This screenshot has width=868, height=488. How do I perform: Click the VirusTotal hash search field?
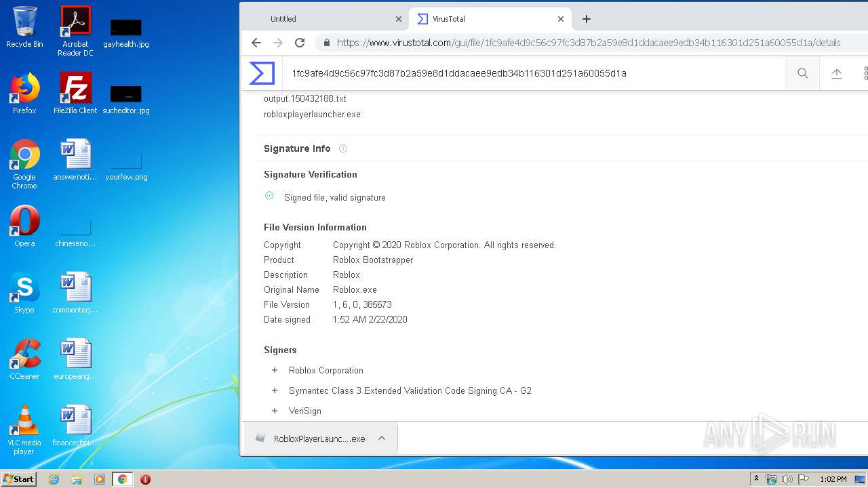click(x=536, y=73)
